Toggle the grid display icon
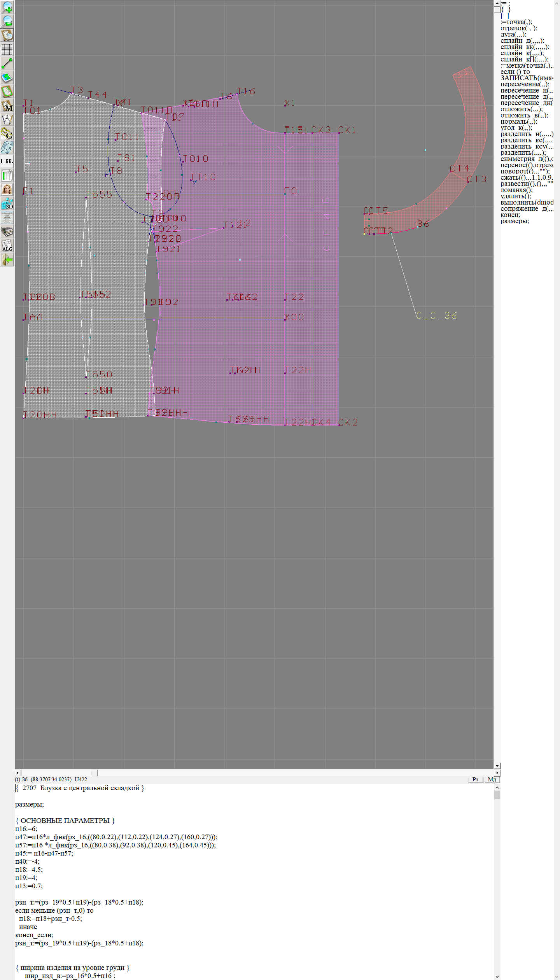The width and height of the screenshot is (560, 980). (x=7, y=49)
